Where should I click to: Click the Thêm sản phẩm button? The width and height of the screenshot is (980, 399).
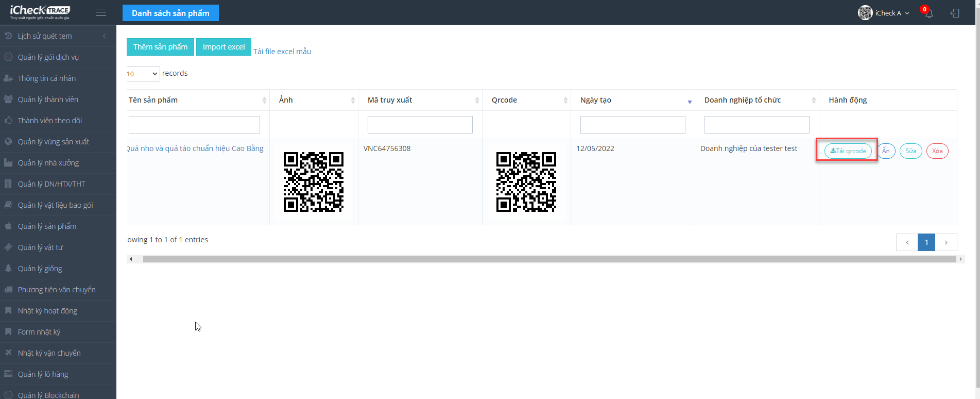[160, 47]
